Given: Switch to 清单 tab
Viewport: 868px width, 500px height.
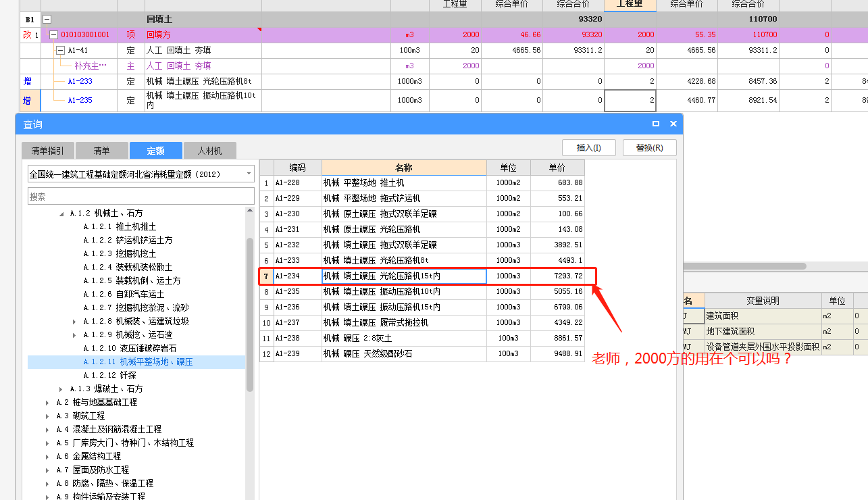Looking at the screenshot, I should coord(101,151).
